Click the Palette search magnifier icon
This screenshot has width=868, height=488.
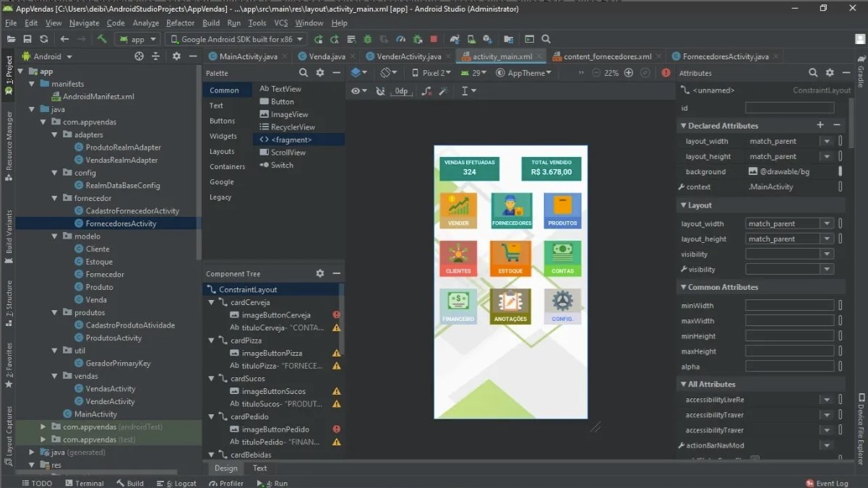click(304, 73)
